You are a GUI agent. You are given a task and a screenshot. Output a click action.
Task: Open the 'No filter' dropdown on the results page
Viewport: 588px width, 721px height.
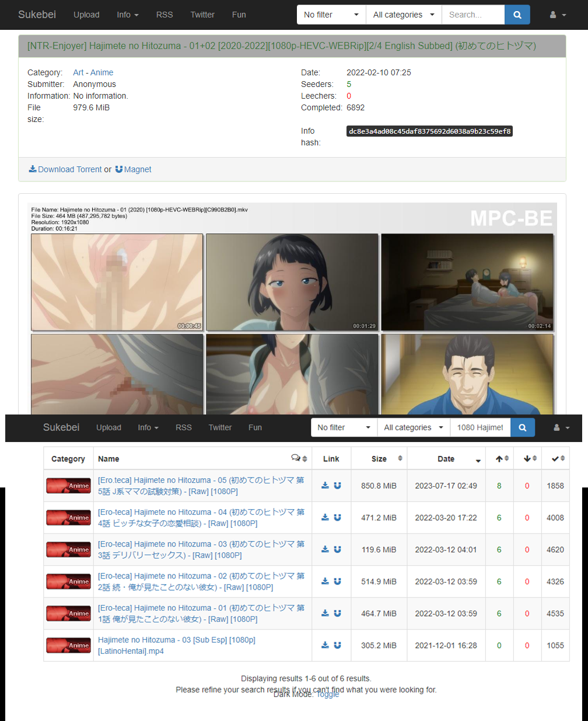point(344,427)
